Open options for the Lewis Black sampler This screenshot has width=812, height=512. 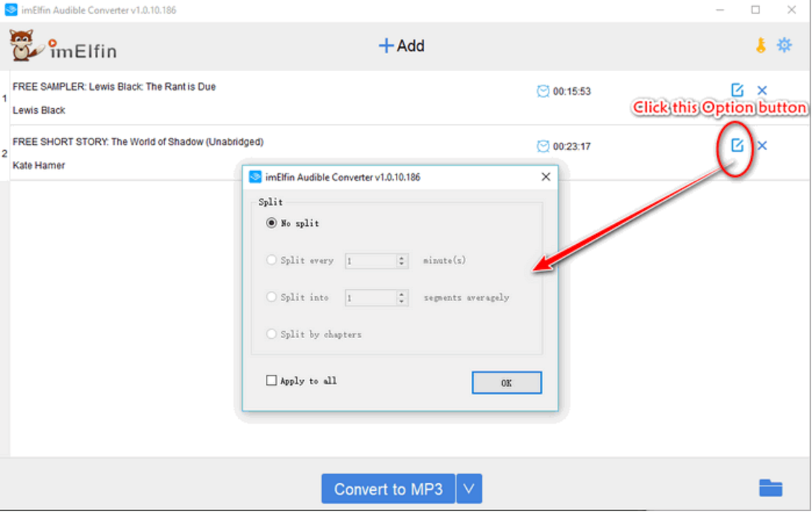click(x=737, y=90)
